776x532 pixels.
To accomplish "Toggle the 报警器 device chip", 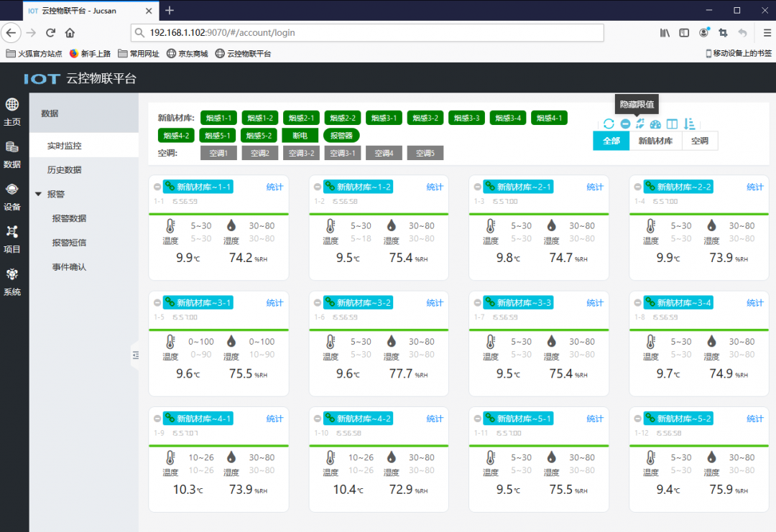I will tap(341, 135).
